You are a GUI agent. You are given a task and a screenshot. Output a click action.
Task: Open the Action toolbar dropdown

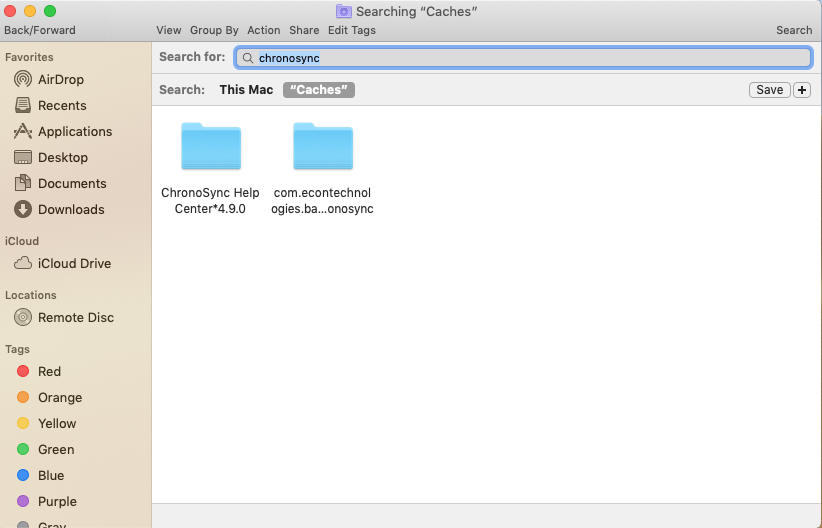click(264, 30)
